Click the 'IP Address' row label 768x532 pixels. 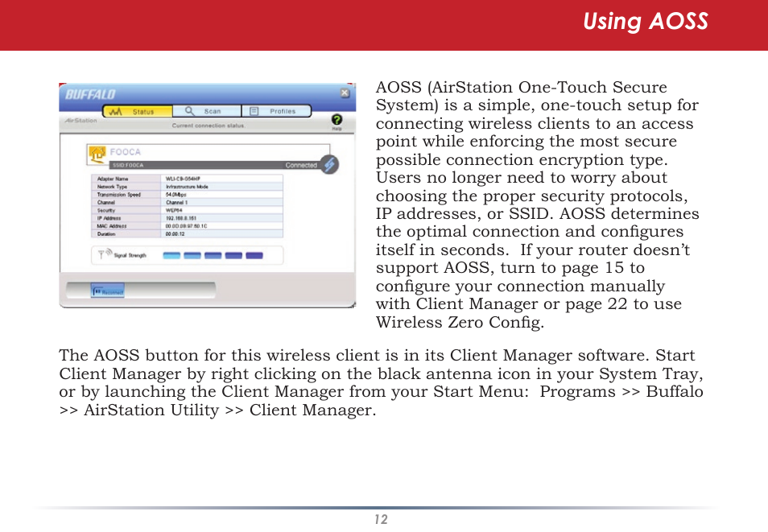(x=109, y=218)
